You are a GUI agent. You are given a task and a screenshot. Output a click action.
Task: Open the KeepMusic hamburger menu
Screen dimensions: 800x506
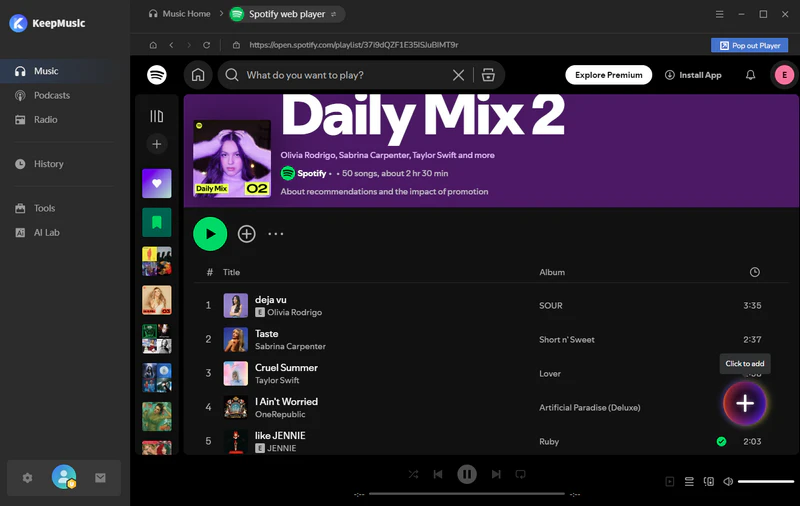719,14
